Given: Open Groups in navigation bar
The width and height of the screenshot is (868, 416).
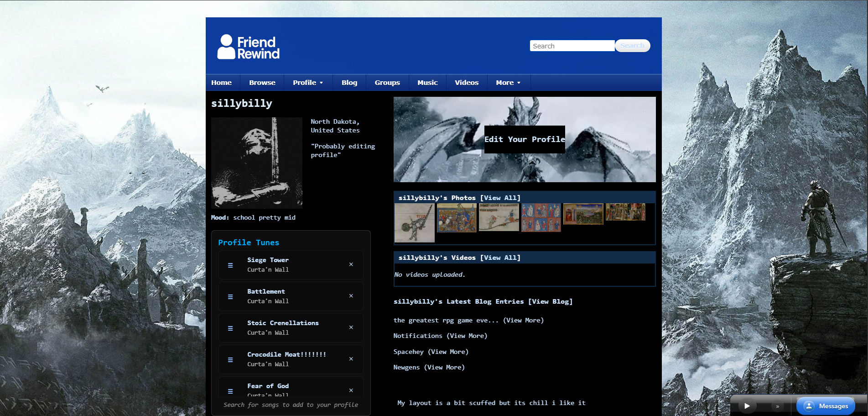Looking at the screenshot, I should click(x=387, y=83).
